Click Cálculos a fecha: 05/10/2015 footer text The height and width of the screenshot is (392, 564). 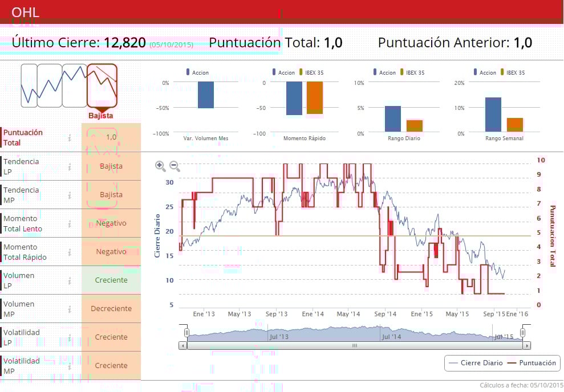(522, 385)
